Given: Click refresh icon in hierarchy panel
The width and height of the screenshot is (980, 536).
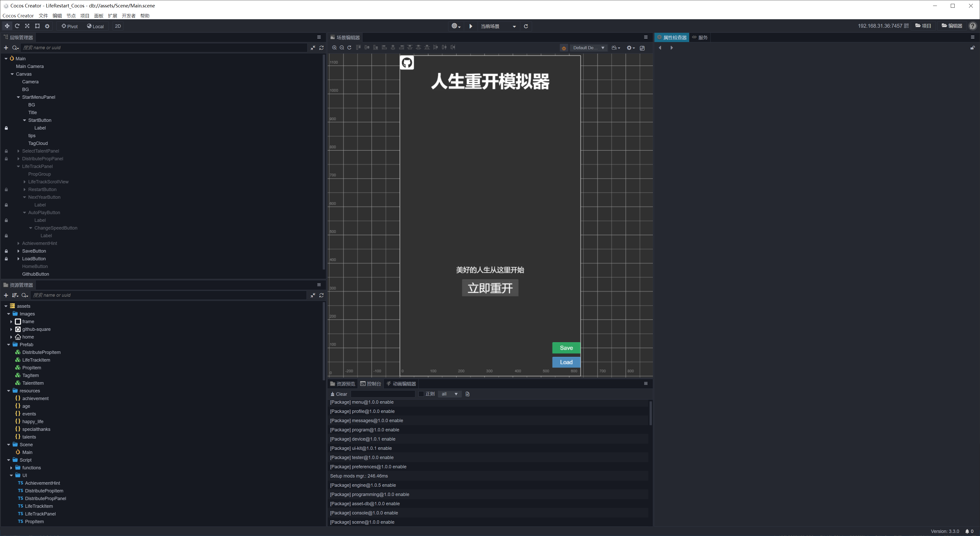Looking at the screenshot, I should click(x=321, y=47).
